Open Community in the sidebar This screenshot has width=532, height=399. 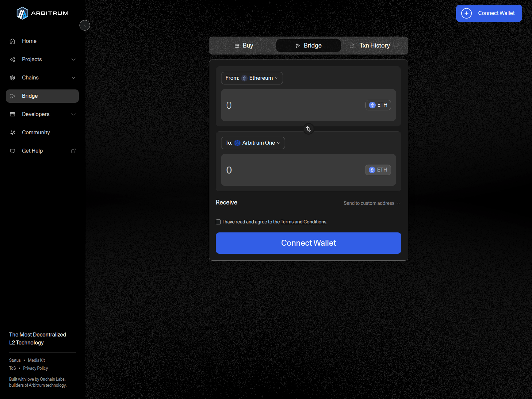tap(42, 133)
